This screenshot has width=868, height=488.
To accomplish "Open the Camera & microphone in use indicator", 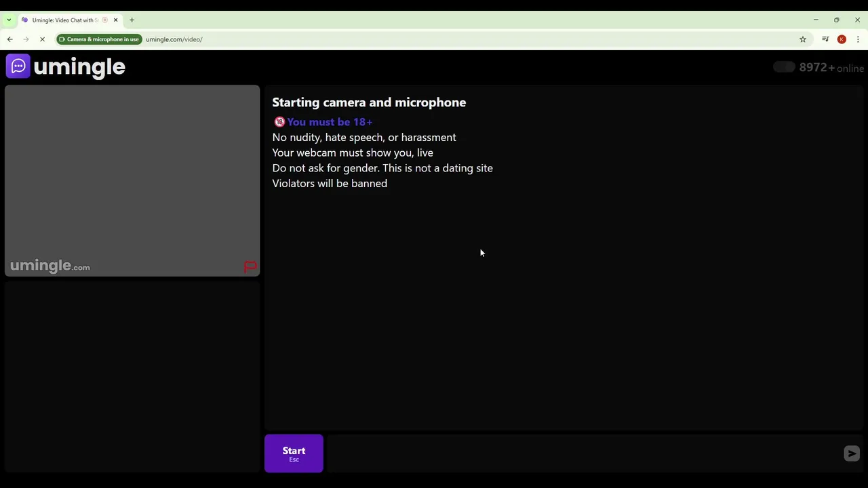I will click(x=99, y=39).
